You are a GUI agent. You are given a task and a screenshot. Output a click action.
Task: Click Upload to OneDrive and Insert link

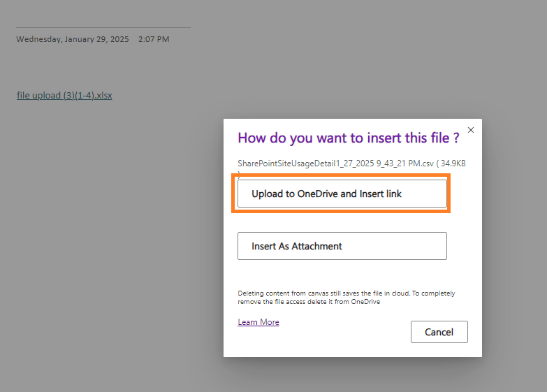tap(342, 194)
